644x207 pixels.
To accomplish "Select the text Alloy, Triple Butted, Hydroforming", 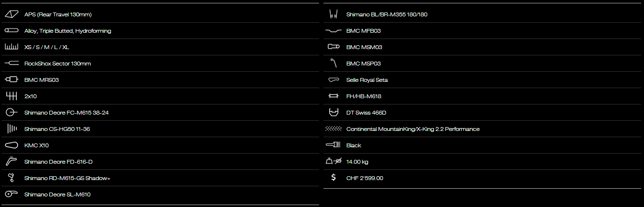I will (x=68, y=31).
